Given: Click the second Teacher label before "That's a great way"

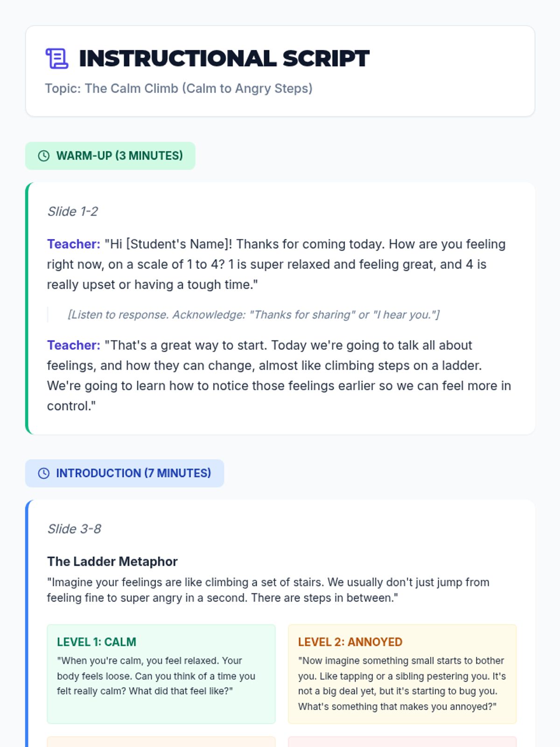Looking at the screenshot, I should (x=74, y=345).
